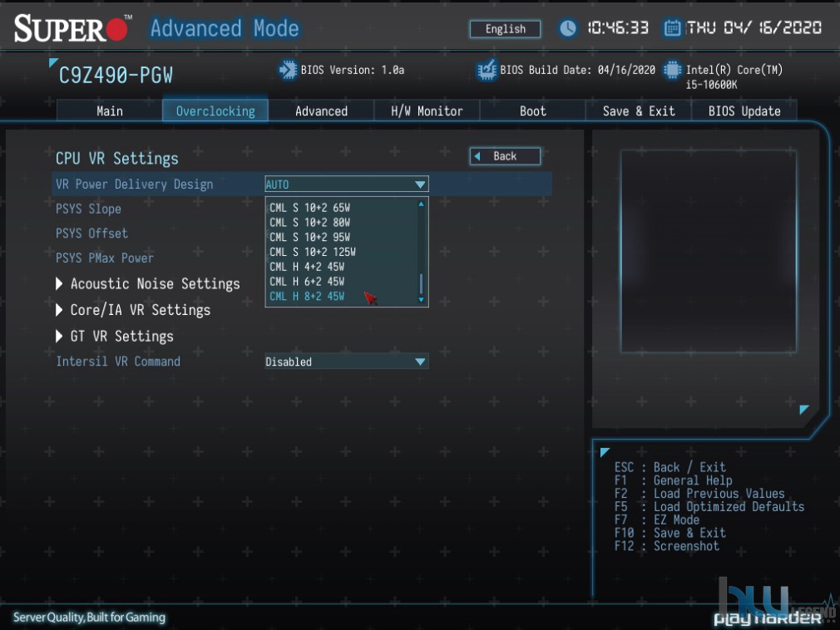Click the F1 General Help hint
This screenshot has width=840, height=630.
coord(674,480)
